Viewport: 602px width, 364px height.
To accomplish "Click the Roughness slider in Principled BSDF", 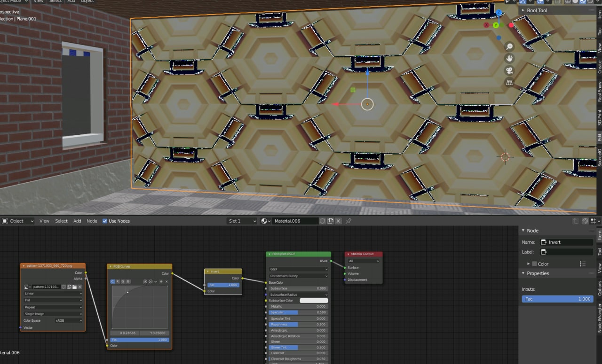I will (x=299, y=325).
